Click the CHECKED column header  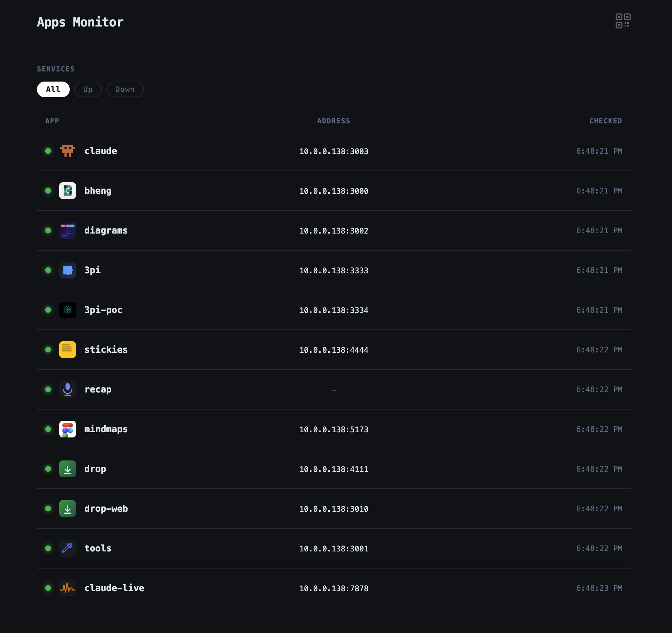point(605,121)
